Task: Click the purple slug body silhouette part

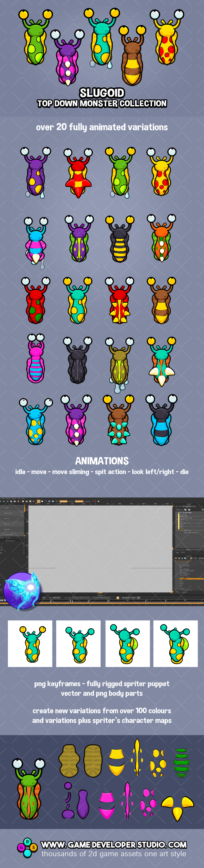Action: coord(83,805)
